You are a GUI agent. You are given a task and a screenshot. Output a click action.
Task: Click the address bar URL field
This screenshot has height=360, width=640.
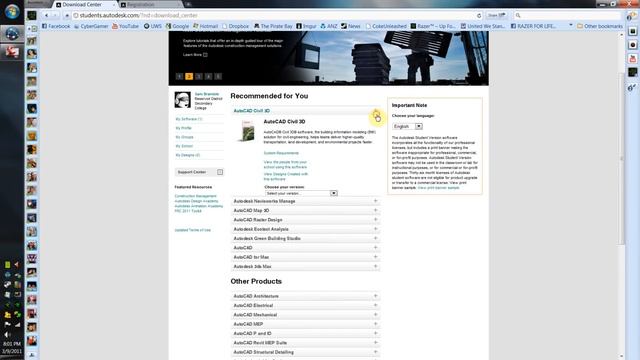click(273, 16)
